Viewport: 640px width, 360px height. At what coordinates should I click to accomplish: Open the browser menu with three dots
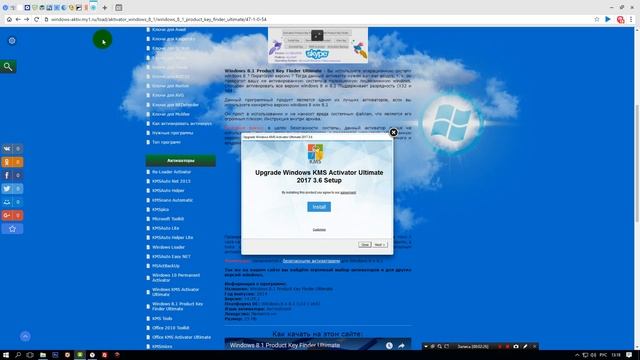[631, 19]
